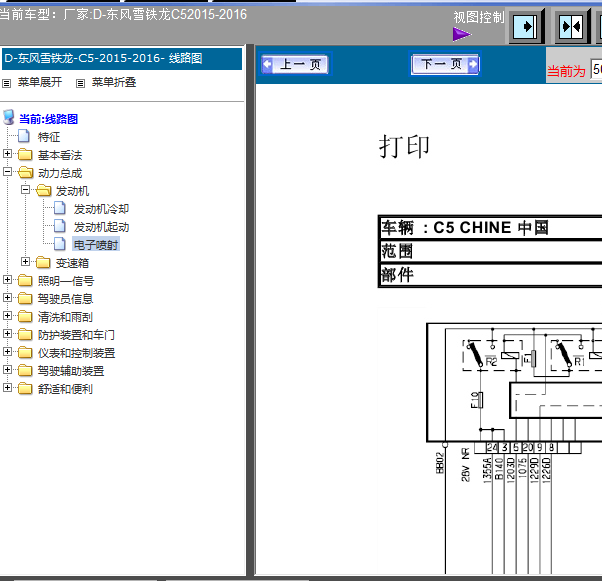This screenshot has height=581, width=602.
Task: Expand the 清洗和雨刮 folder
Action: [7, 316]
